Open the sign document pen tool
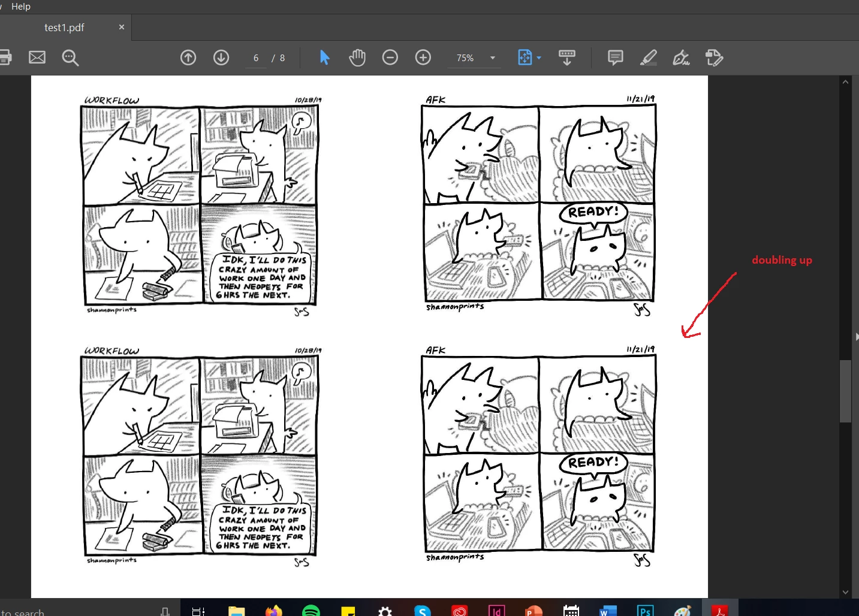The height and width of the screenshot is (616, 859). (x=681, y=58)
